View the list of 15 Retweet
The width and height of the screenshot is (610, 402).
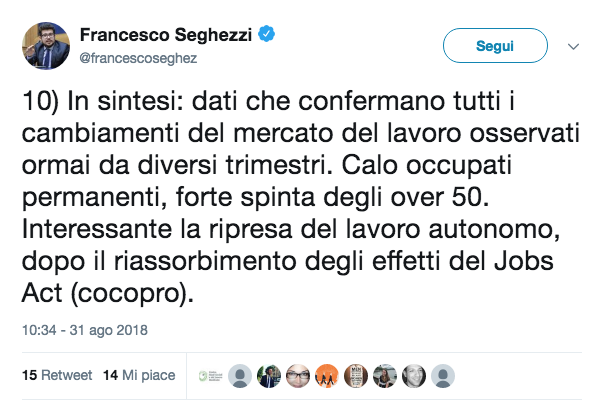[x=57, y=375]
